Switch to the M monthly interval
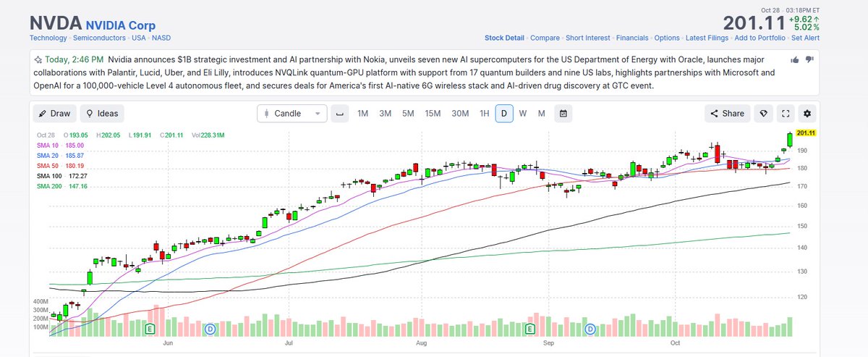The width and height of the screenshot is (868, 357). tap(541, 113)
